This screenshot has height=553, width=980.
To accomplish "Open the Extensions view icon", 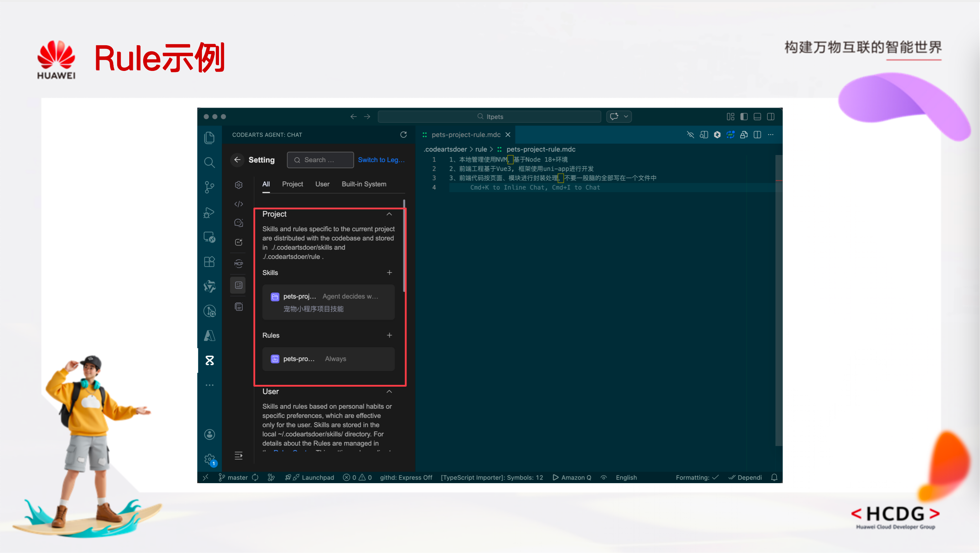I will 209,262.
